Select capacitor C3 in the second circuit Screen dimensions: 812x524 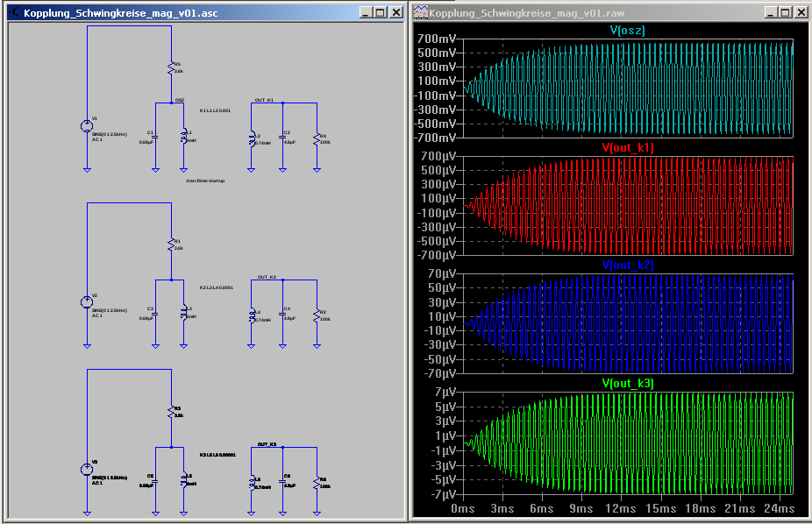point(155,314)
